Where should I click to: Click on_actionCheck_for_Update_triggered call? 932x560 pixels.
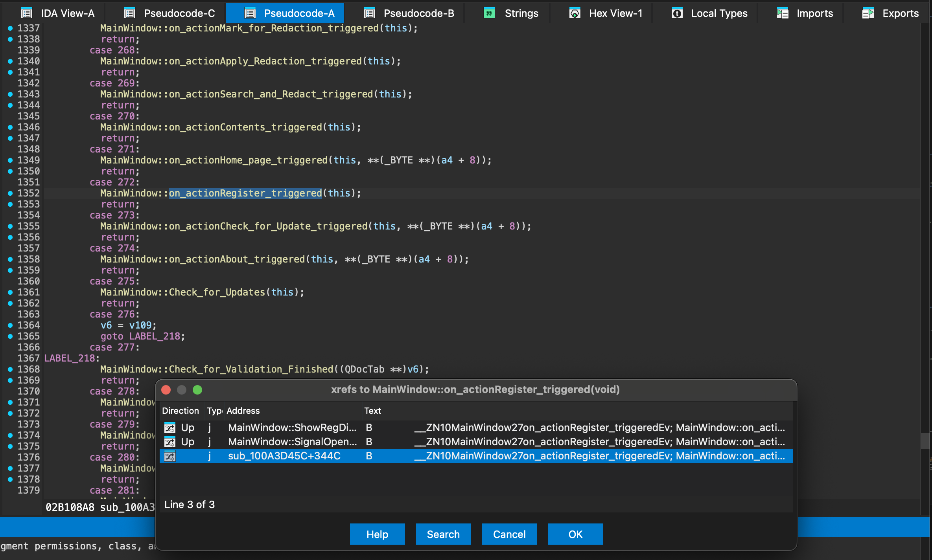(x=268, y=226)
